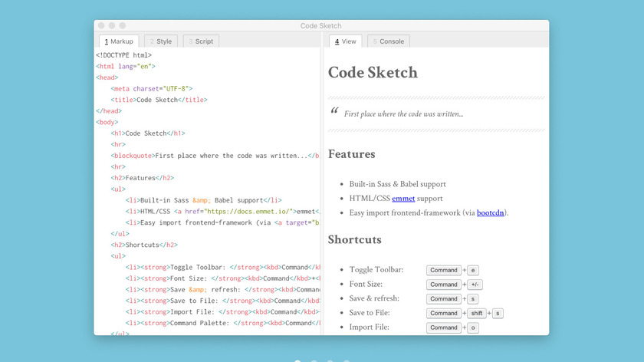The width and height of the screenshot is (644, 362).
Task: Click the Command key in the Font Size row
Action: (444, 285)
